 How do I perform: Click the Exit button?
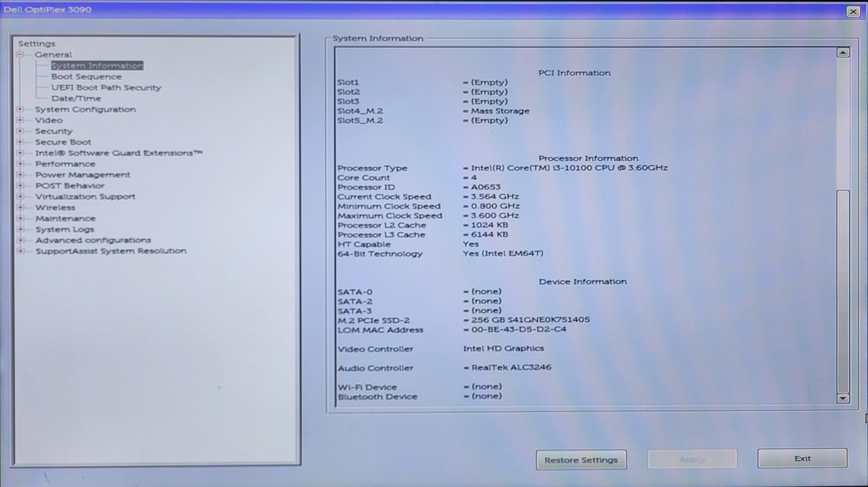tap(803, 458)
